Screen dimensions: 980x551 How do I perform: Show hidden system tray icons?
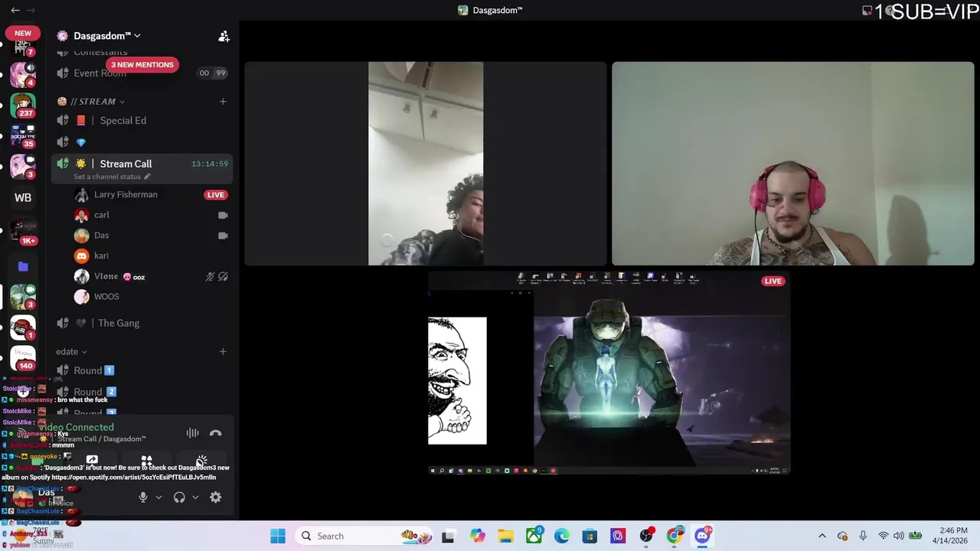coord(822,536)
